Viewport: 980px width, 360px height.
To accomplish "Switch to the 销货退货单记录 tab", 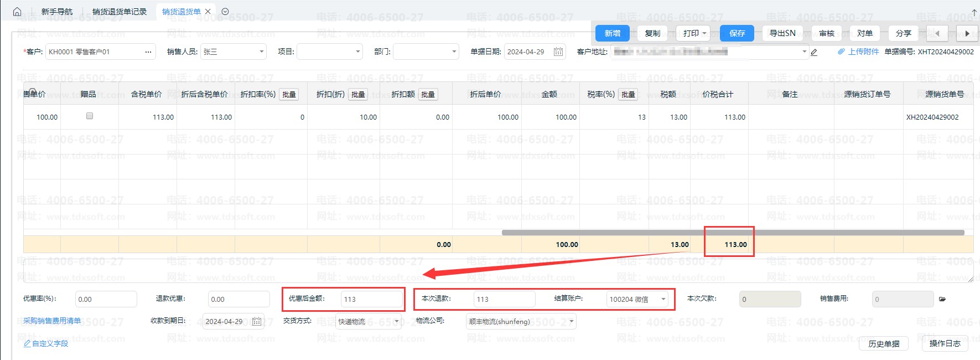I will 120,12.
